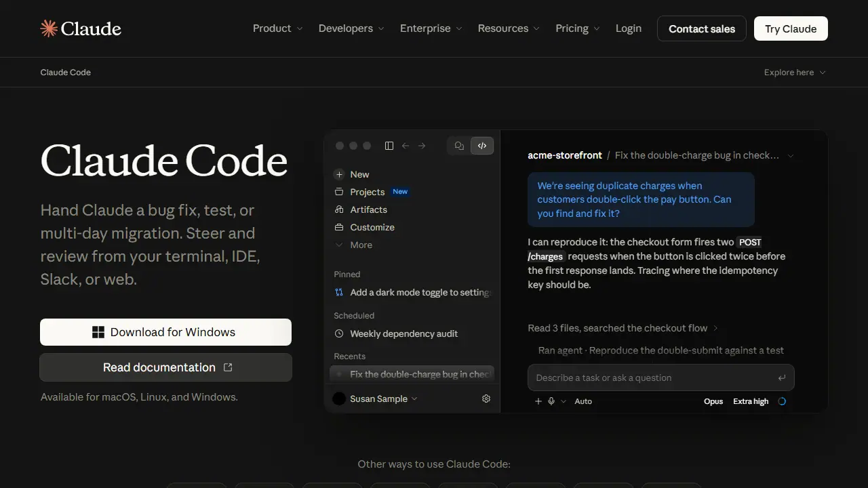Open Susan Sample account menu
The height and width of the screenshot is (488, 868).
pos(375,399)
